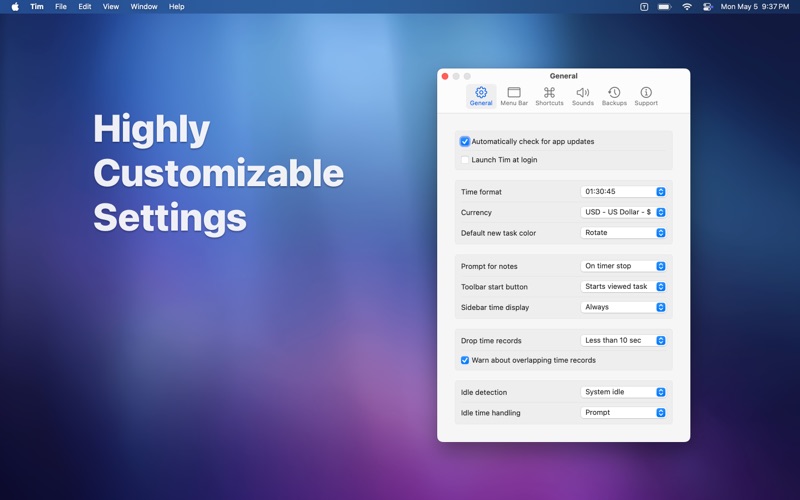The image size is (800, 500).
Task: Open the Backups settings pane
Action: pyautogui.click(x=614, y=96)
